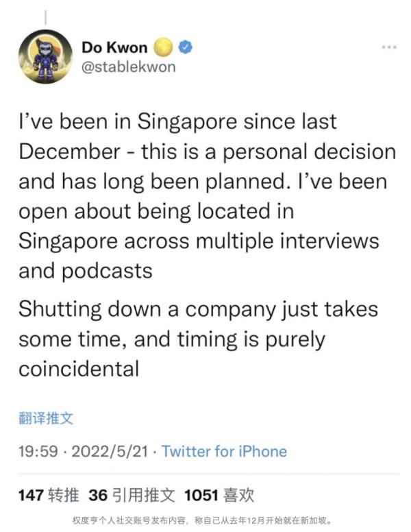
Task: Click the gray Chinese caption below the tweet
Action: pos(205,520)
